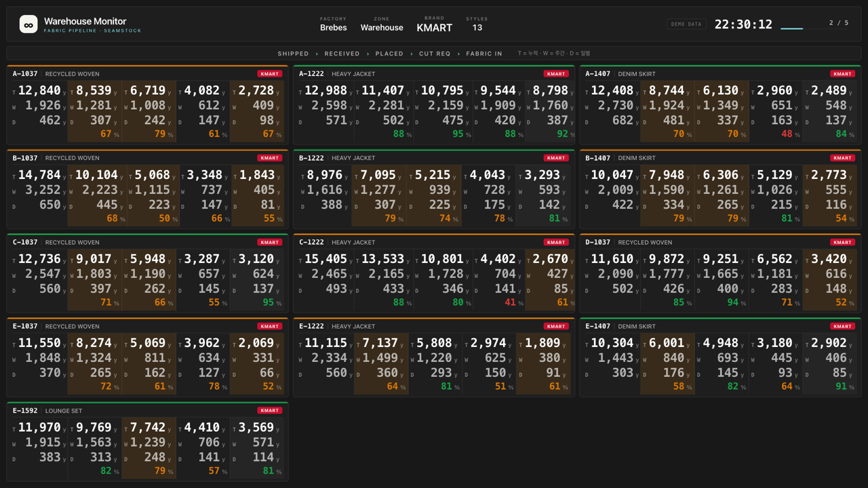Click the KMART badge on D-1037 card

pyautogui.click(x=842, y=242)
